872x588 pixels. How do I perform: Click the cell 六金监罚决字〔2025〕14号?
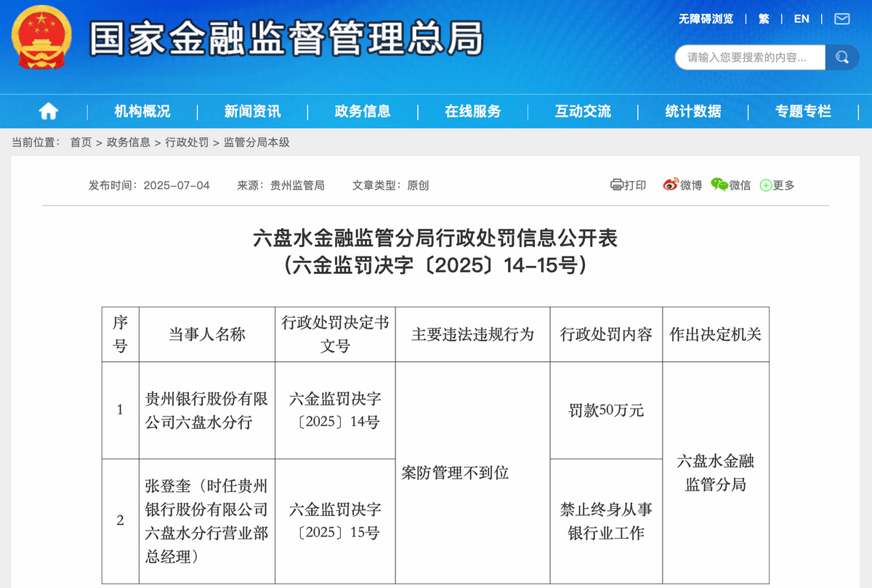(x=335, y=410)
